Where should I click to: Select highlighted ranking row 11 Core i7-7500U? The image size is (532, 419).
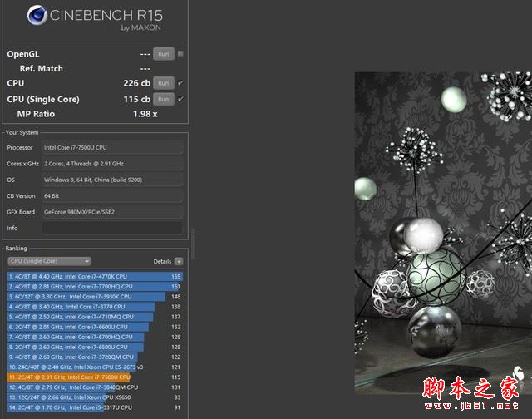(x=95, y=377)
